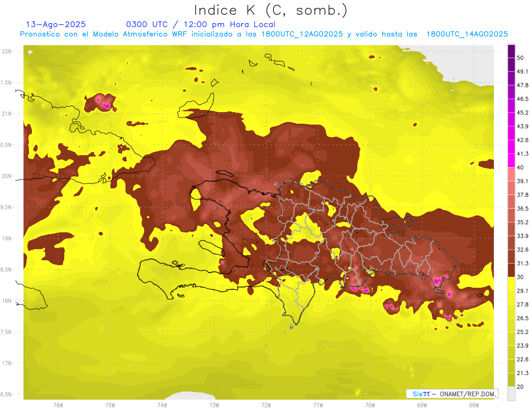Click the 'SisTT - ONAMET/REP.DOM.' credit label
This screenshot has height=411, width=532.
(x=452, y=394)
